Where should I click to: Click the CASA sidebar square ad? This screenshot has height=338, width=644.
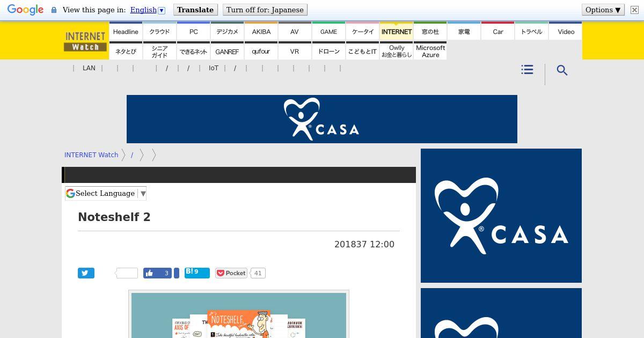[x=501, y=216]
